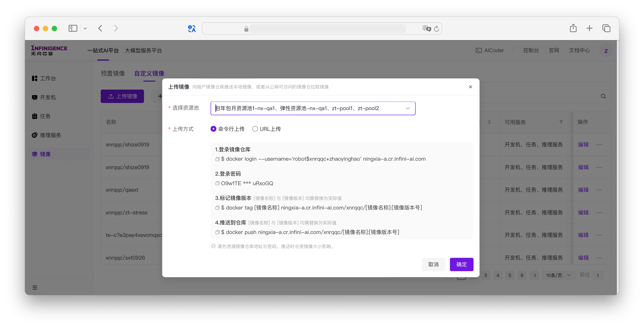Open a new Safari tab
This screenshot has height=328, width=644.
(x=589, y=28)
